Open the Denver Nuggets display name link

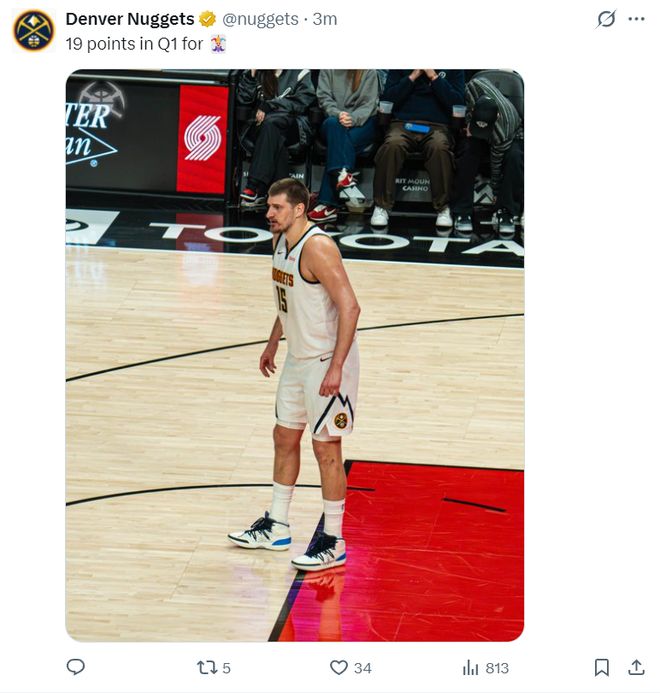(x=130, y=19)
